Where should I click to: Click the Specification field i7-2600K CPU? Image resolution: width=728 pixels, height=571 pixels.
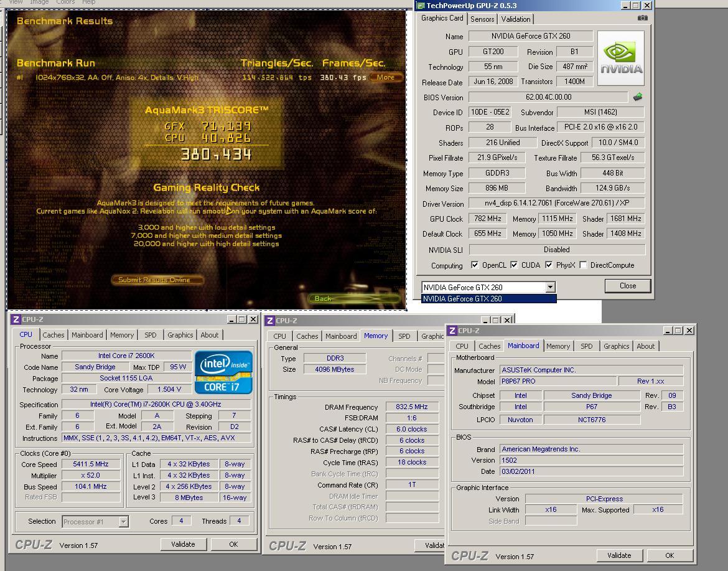pos(156,404)
